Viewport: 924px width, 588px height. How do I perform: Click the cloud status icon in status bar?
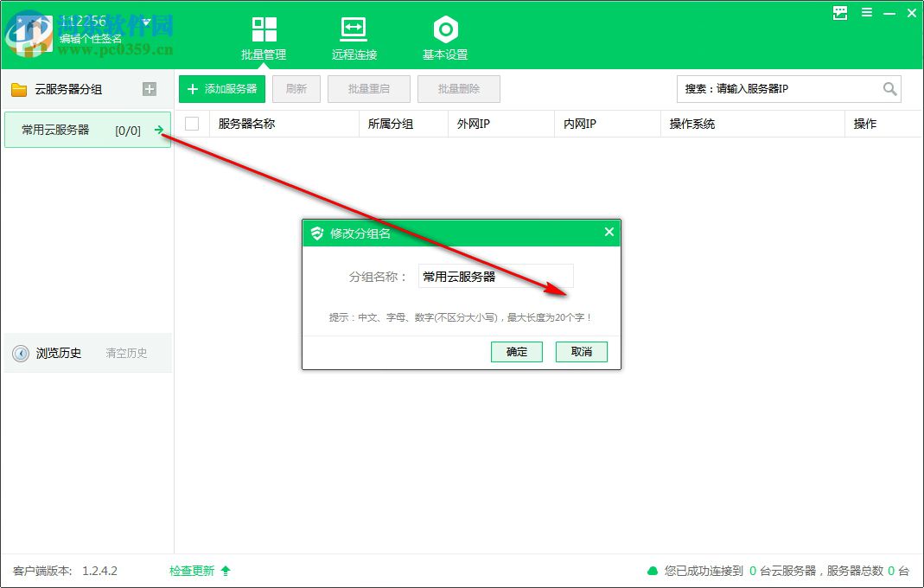click(x=653, y=571)
